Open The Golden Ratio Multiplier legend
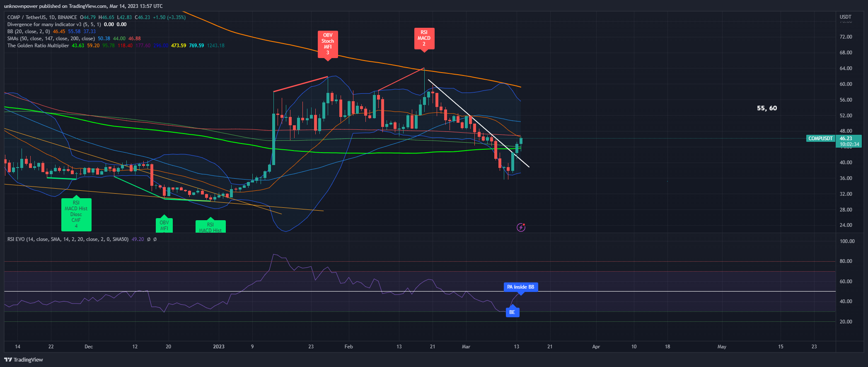Viewport: 868px width, 367px height. coord(38,46)
